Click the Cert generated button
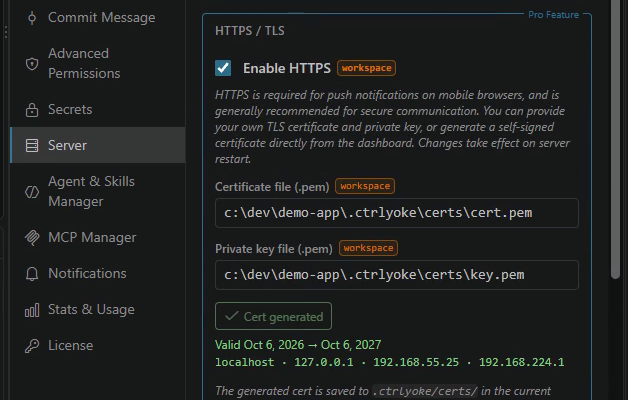 coord(274,316)
